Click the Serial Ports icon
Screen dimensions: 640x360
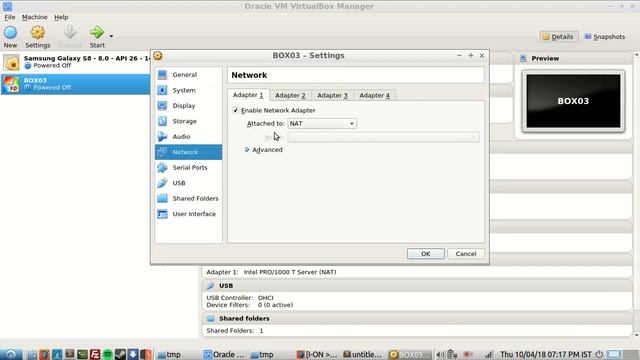pos(162,167)
